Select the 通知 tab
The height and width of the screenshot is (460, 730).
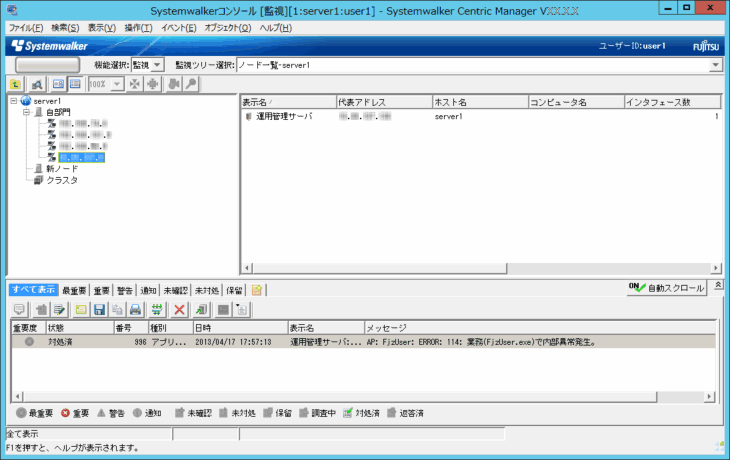(148, 291)
